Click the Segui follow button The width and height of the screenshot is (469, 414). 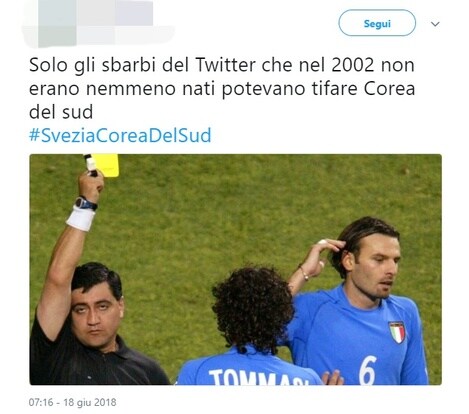coord(377,23)
